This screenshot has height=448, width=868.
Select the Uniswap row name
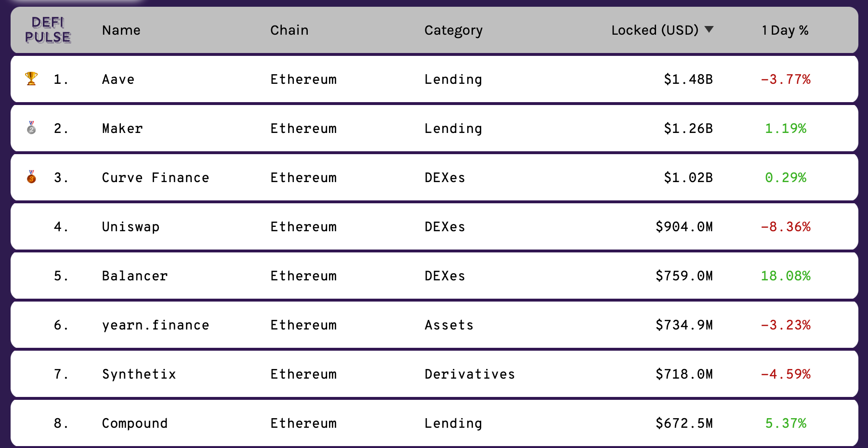[131, 227]
